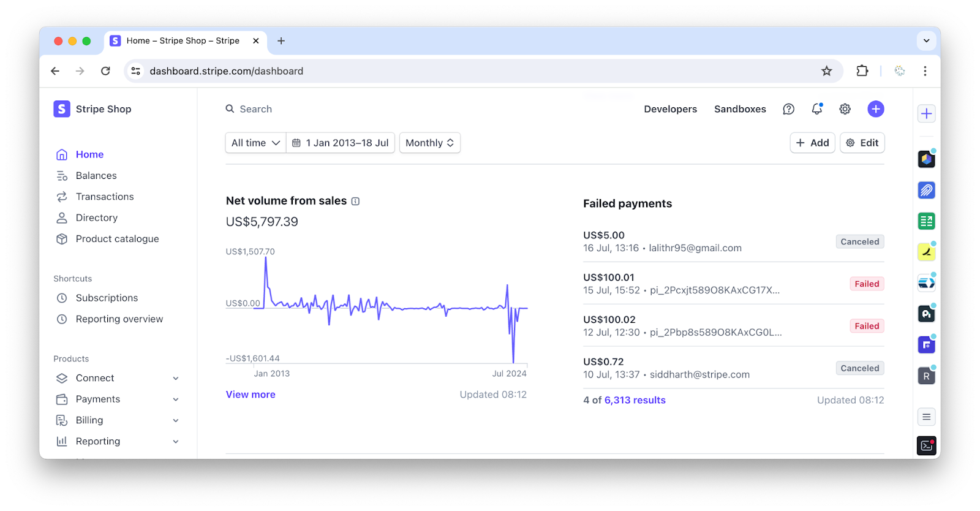980x511 pixels.
Task: Switch to the Developers section
Action: pyautogui.click(x=670, y=109)
